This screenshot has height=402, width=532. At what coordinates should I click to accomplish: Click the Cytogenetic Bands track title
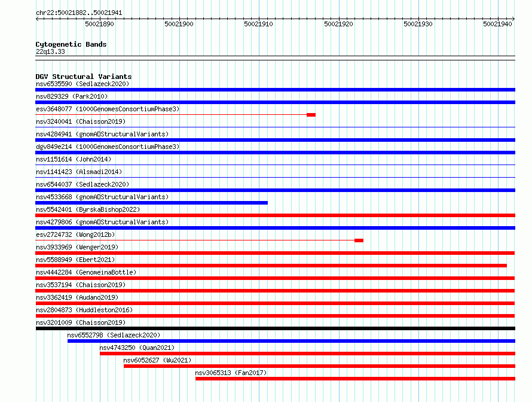(71, 44)
